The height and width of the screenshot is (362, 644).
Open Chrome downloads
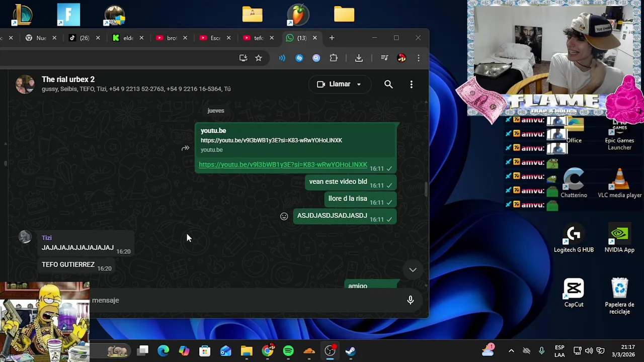359,58
